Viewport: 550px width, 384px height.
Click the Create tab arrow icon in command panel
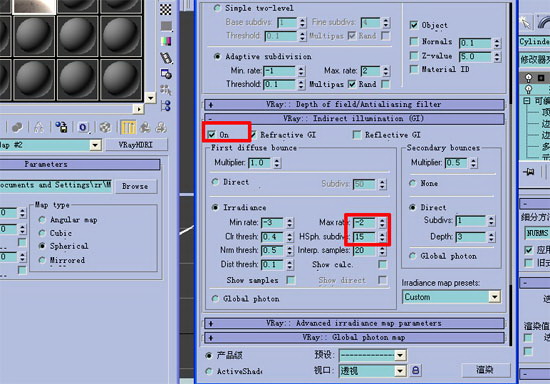525,23
